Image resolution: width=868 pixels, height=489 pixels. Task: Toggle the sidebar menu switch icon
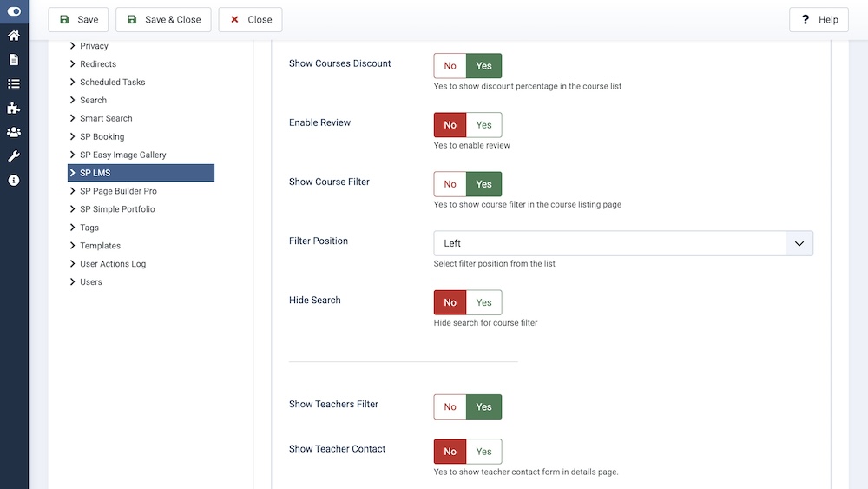coord(14,12)
